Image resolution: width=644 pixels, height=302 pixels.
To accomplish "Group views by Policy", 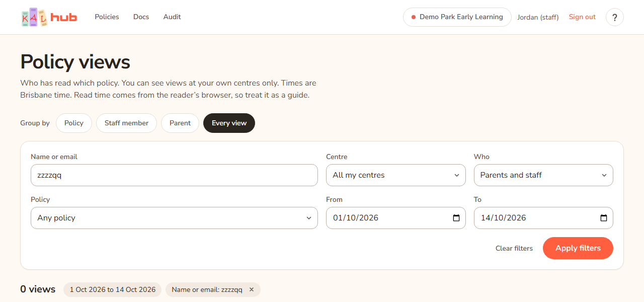I will click(x=74, y=123).
